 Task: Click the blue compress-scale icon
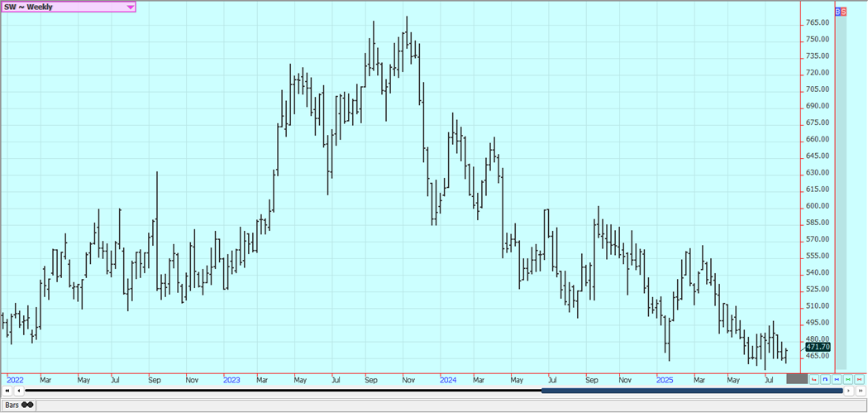pos(837,379)
